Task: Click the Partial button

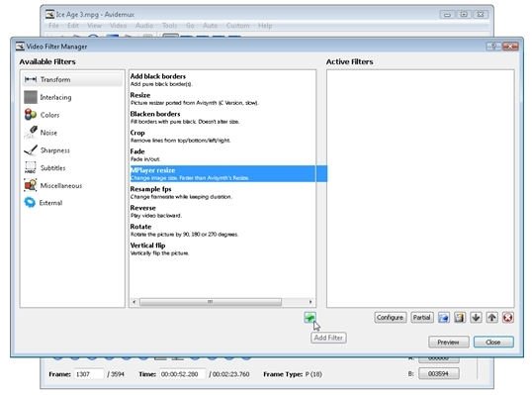Action: point(421,318)
